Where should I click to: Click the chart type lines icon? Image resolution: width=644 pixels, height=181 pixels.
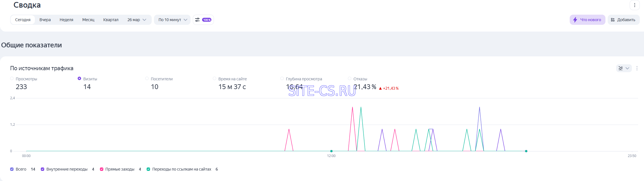pos(621,68)
